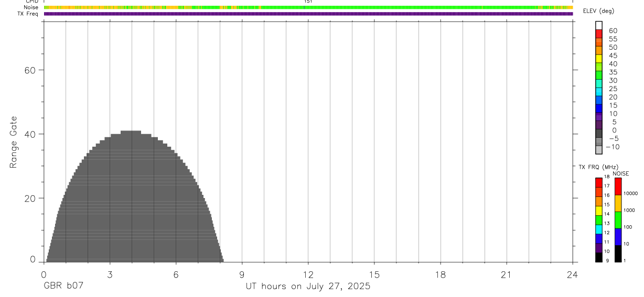Click the '15' tick label on UT hours axis

pyautogui.click(x=374, y=274)
